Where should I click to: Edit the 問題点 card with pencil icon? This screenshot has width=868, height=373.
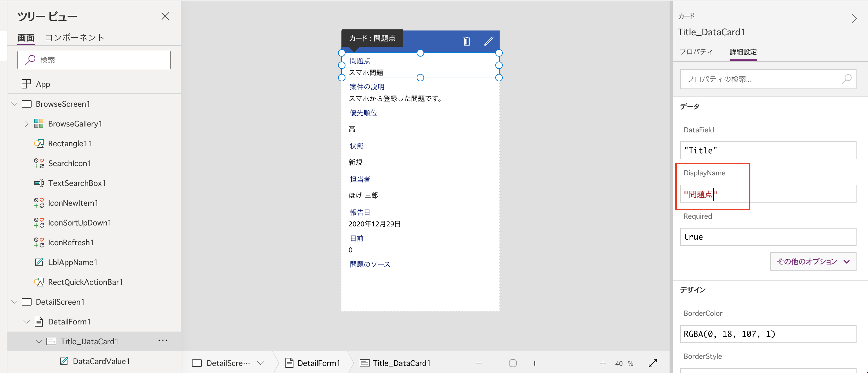click(489, 41)
